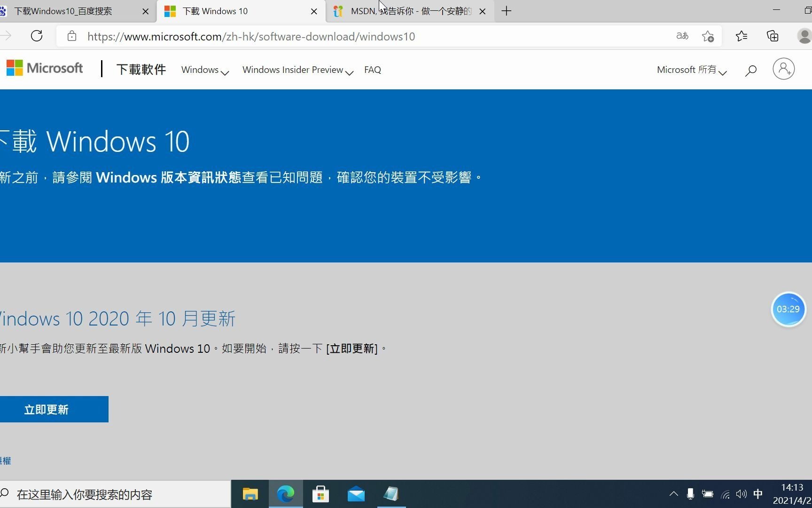Open the Collections icon

click(x=773, y=36)
